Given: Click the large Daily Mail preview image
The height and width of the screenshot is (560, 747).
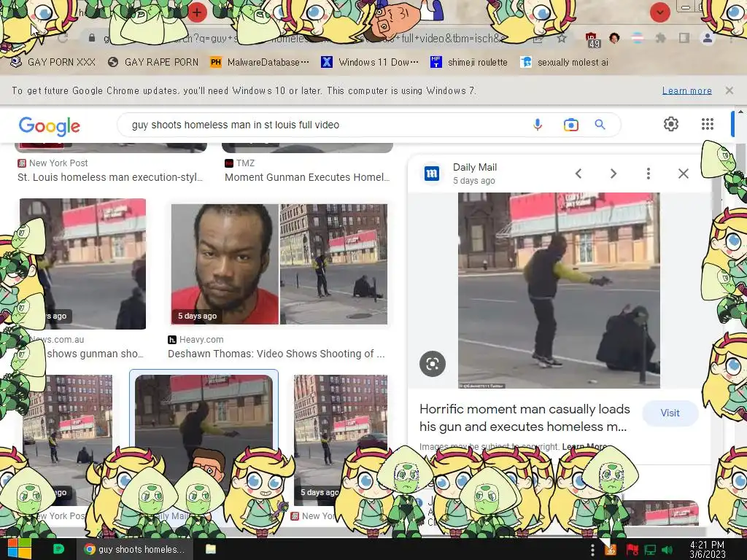Looking at the screenshot, I should (x=559, y=290).
